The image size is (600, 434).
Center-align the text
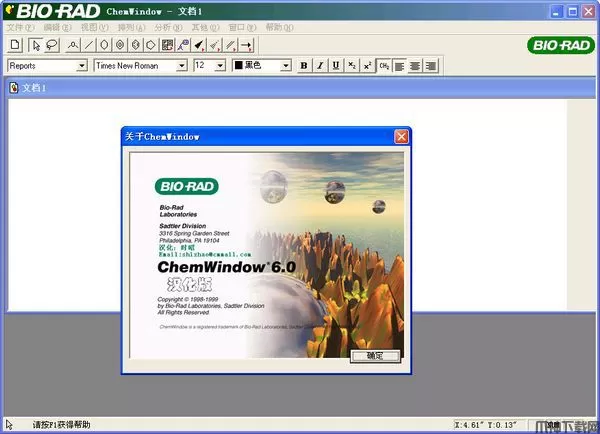pyautogui.click(x=415, y=65)
